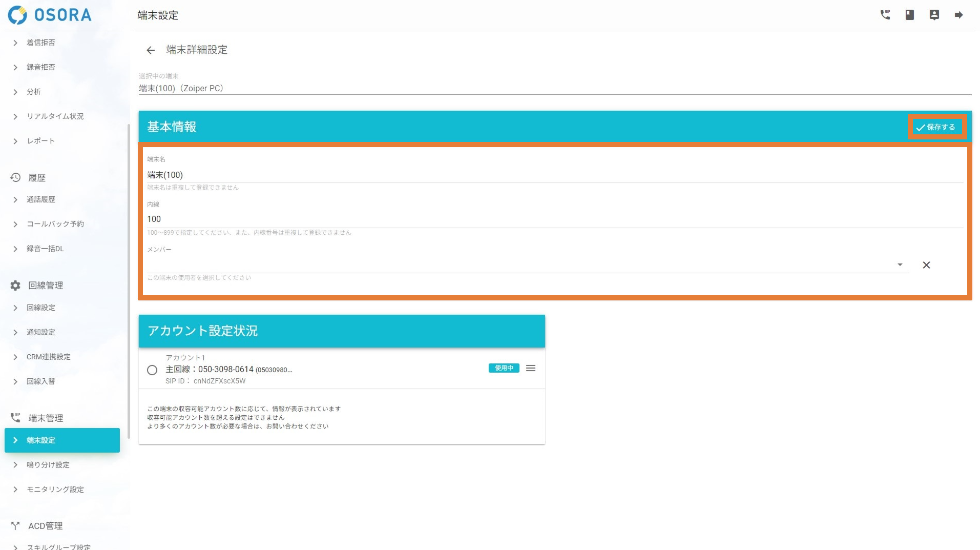Click the logout arrow icon
Viewport: 980px width, 550px height.
click(958, 15)
